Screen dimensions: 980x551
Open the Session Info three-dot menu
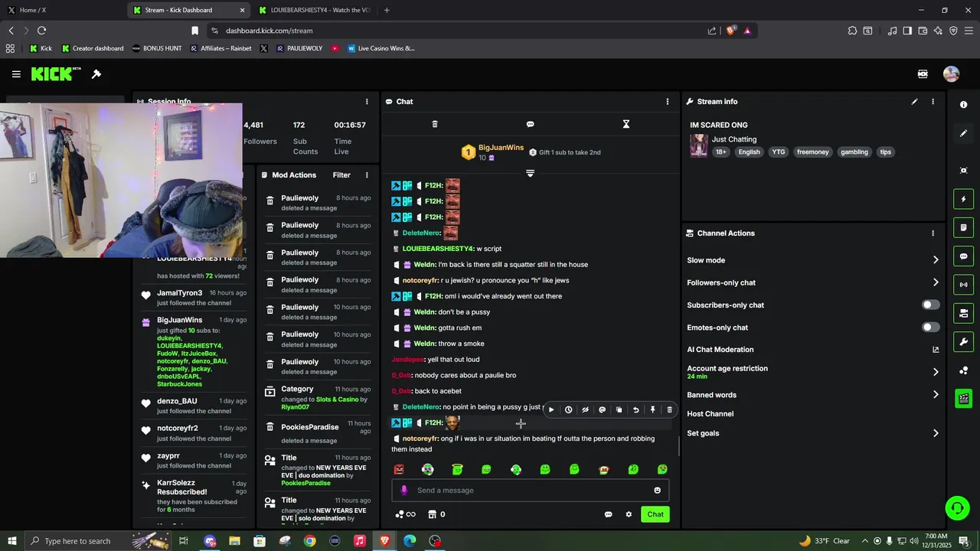(x=367, y=101)
